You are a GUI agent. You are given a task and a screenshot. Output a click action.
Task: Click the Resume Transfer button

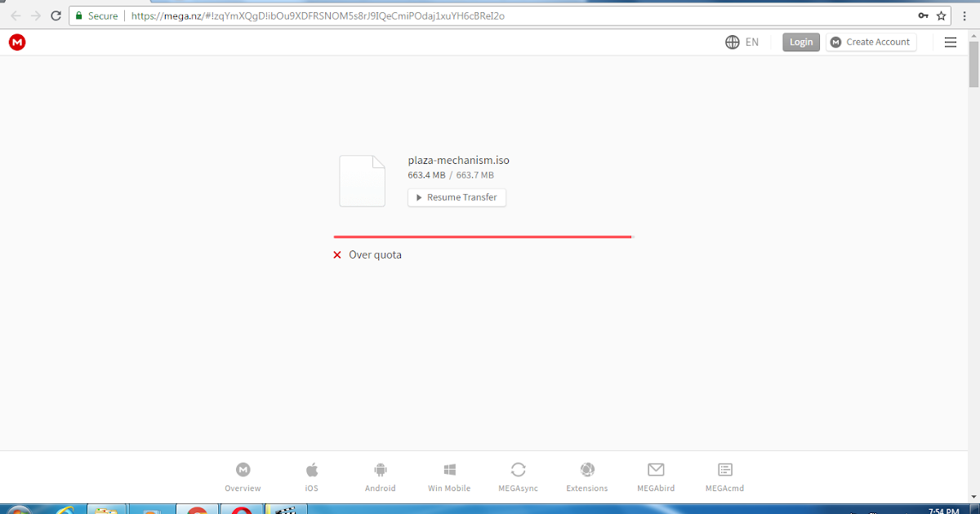457,197
